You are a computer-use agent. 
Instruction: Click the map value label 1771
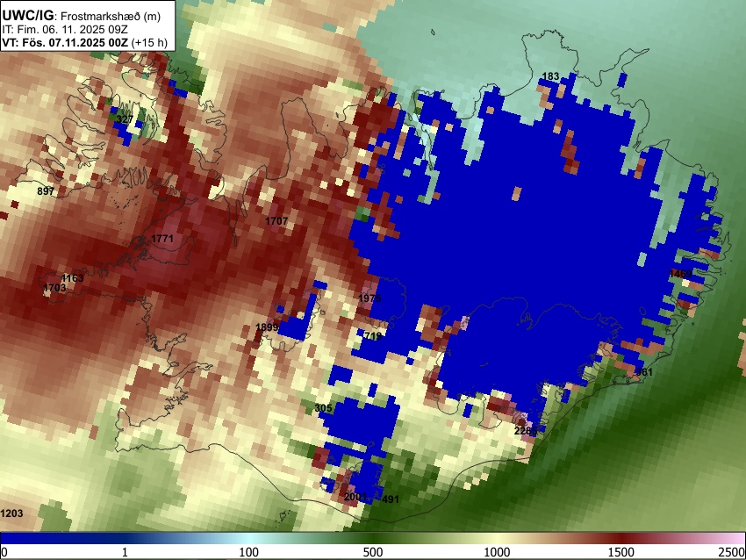(162, 239)
